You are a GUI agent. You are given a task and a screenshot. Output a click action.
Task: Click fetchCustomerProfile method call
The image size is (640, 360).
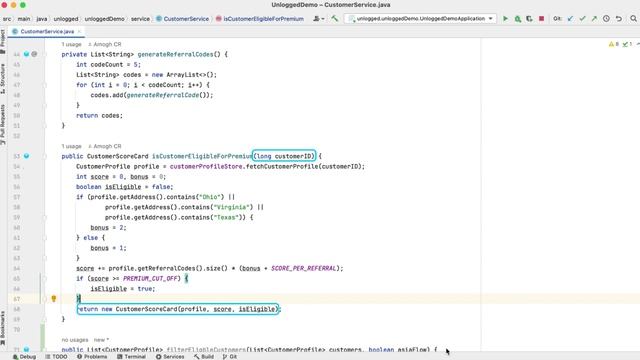coord(282,166)
